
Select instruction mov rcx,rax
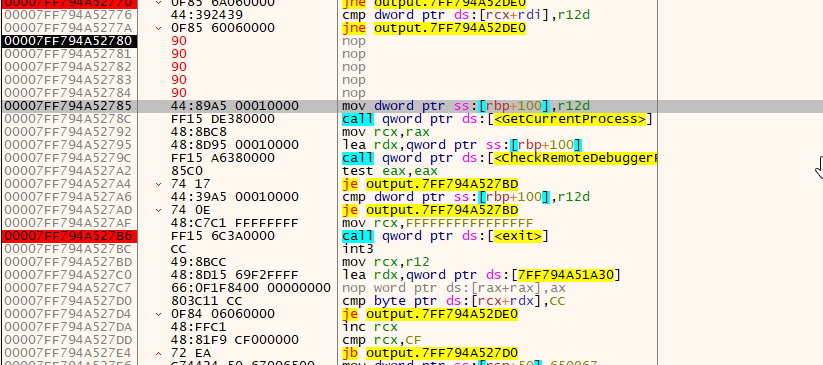386,132
